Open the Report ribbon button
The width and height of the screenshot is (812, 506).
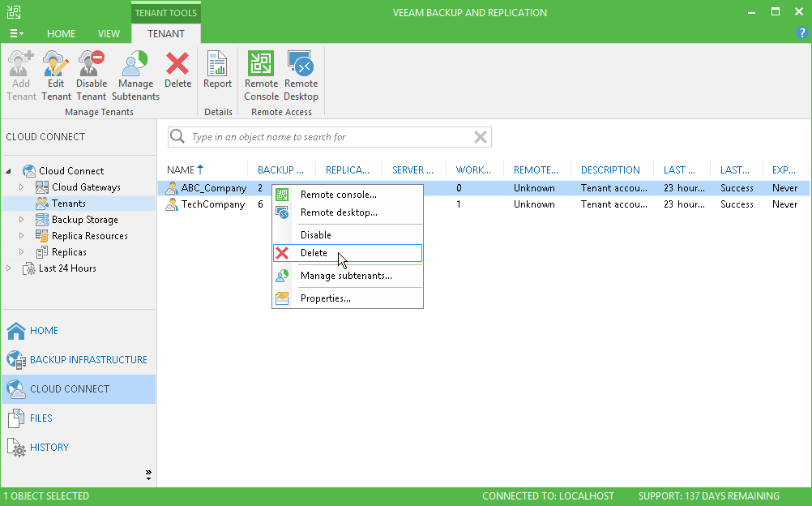click(x=217, y=70)
